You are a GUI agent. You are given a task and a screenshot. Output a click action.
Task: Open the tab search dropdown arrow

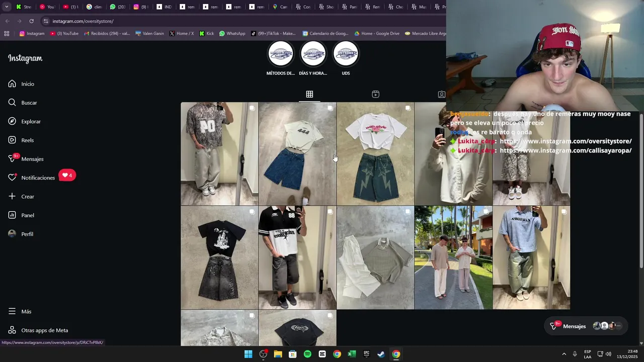[6, 7]
